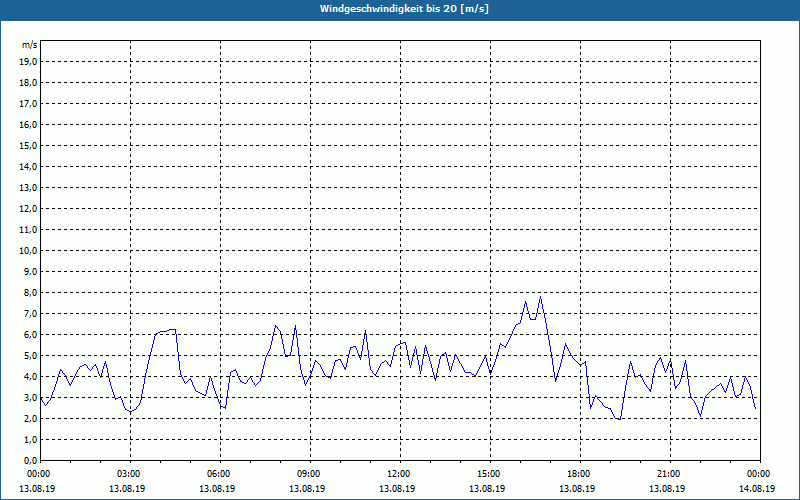Click the 13,0 y-axis label
Image resolution: width=800 pixels, height=500 pixels.
[28, 187]
